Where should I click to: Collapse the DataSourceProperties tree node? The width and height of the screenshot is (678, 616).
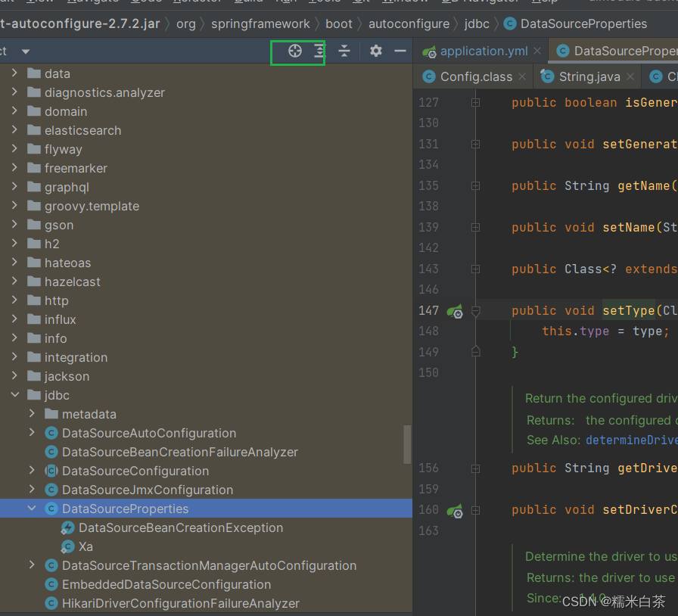click(x=32, y=509)
